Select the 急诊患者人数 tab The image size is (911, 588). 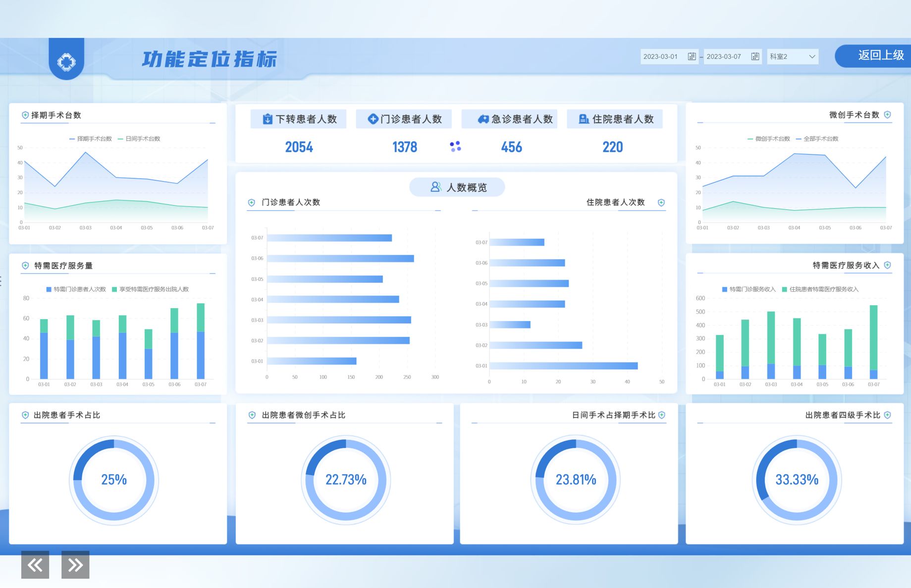point(509,119)
